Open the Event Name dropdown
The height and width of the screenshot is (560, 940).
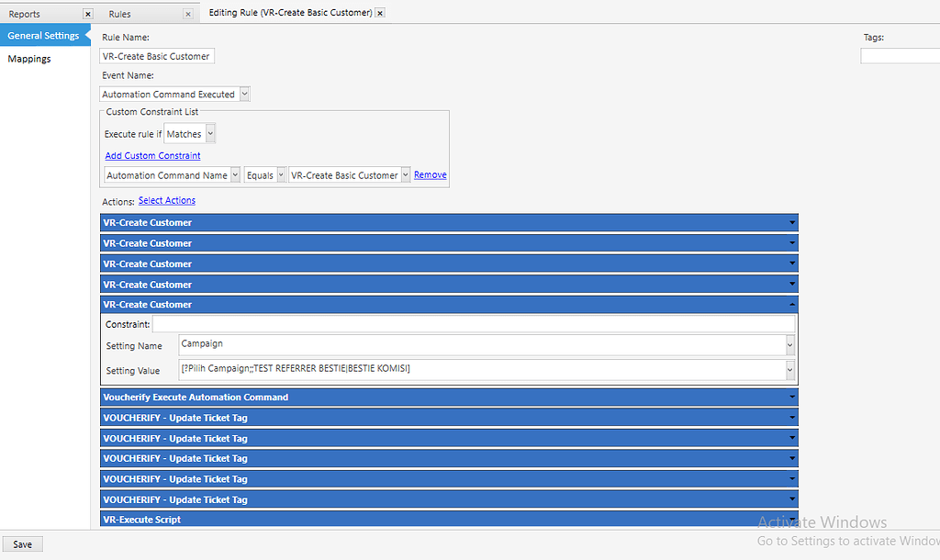(x=243, y=94)
